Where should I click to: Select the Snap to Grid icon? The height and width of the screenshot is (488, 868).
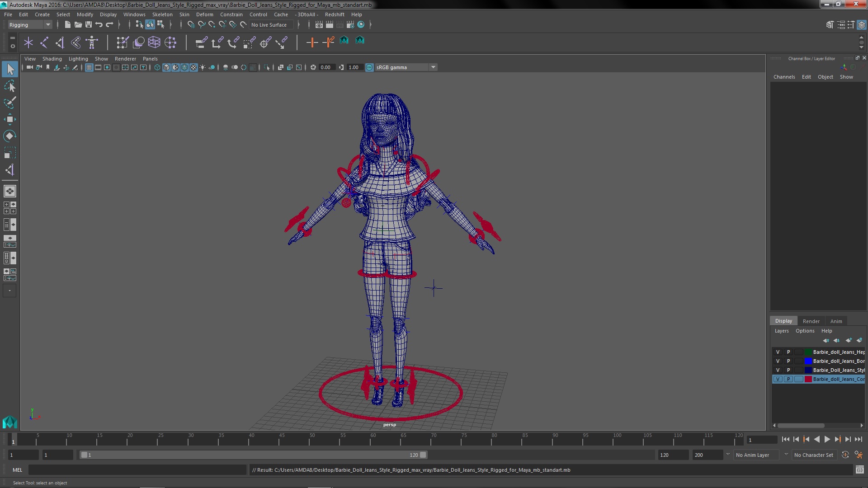pyautogui.click(x=189, y=24)
